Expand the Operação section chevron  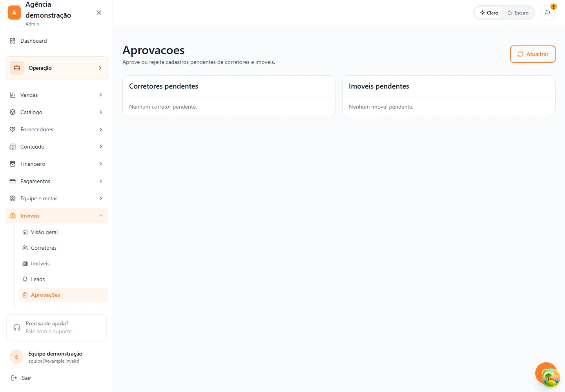[100, 68]
